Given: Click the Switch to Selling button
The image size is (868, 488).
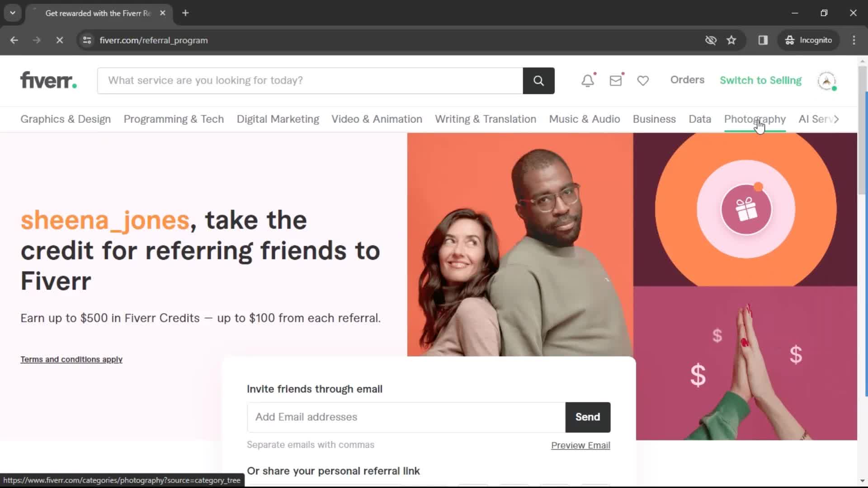Looking at the screenshot, I should coord(760,80).
